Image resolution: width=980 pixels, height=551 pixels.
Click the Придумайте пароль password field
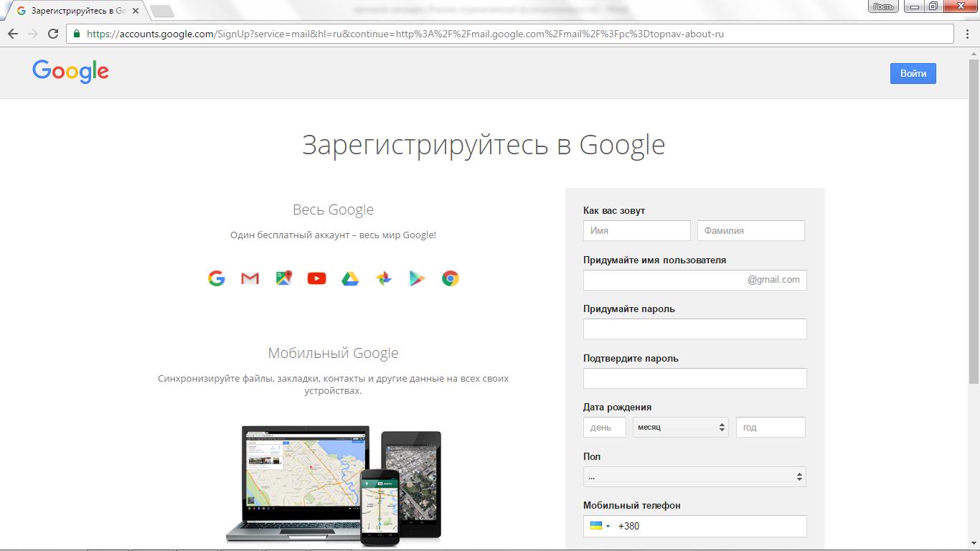pos(695,329)
